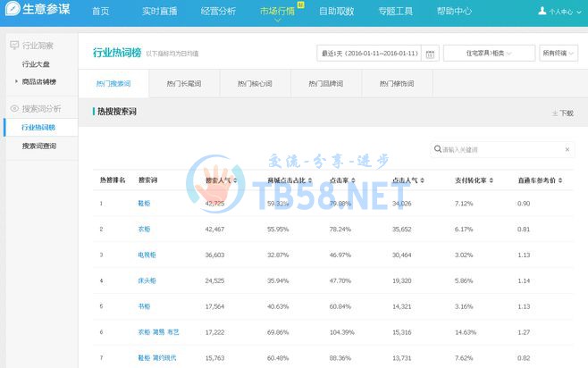Click the 行业洞察 sidebar section icon
This screenshot has width=588, height=368.
coord(13,46)
